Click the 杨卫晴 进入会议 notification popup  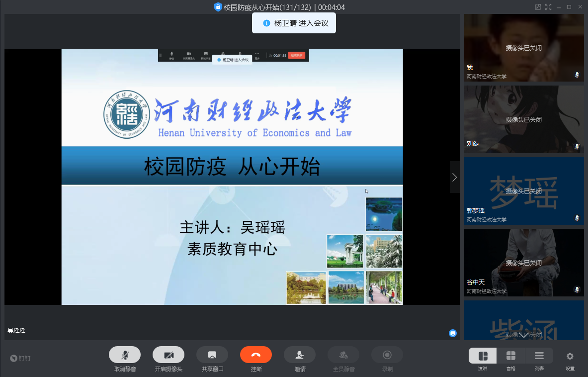tap(294, 23)
